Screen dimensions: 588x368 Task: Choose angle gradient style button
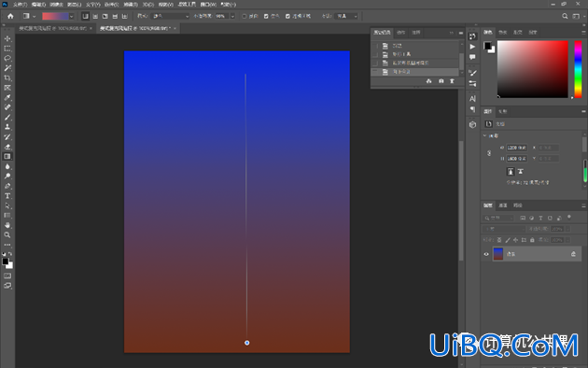pyautogui.click(x=105, y=16)
